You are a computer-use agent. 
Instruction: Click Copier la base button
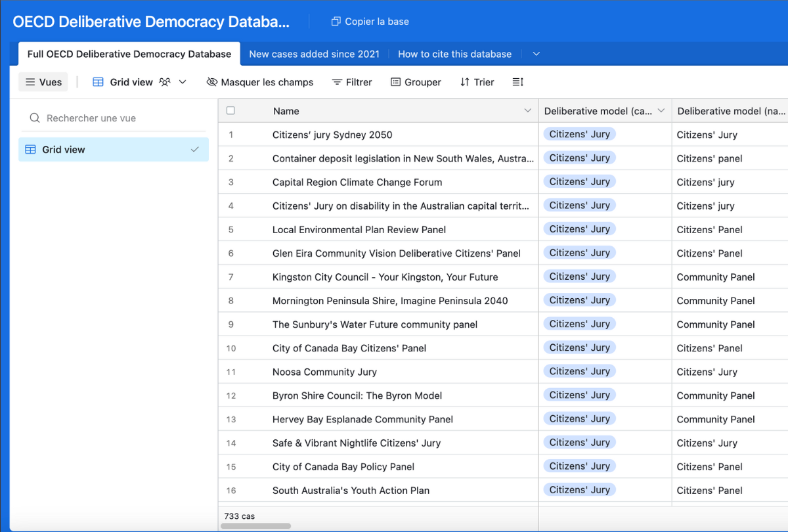(x=370, y=22)
